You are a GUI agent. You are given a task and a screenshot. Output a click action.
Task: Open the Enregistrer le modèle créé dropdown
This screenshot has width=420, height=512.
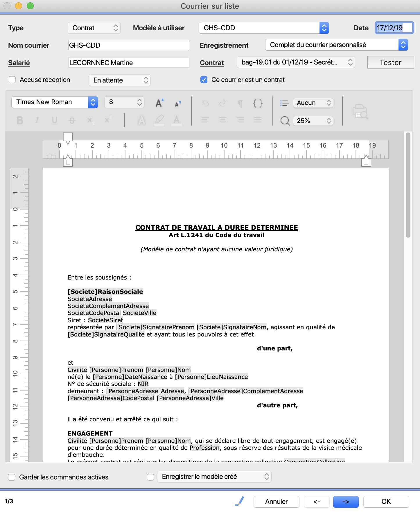(x=214, y=477)
